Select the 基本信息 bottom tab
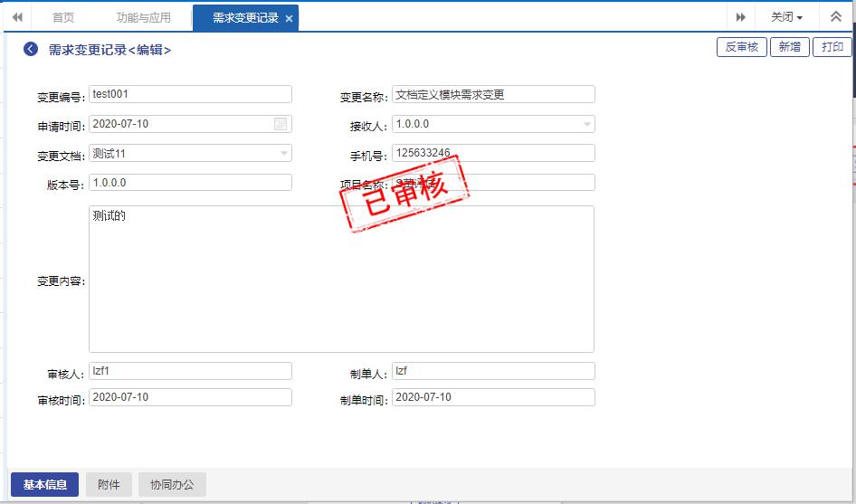This screenshot has width=856, height=504. (44, 484)
